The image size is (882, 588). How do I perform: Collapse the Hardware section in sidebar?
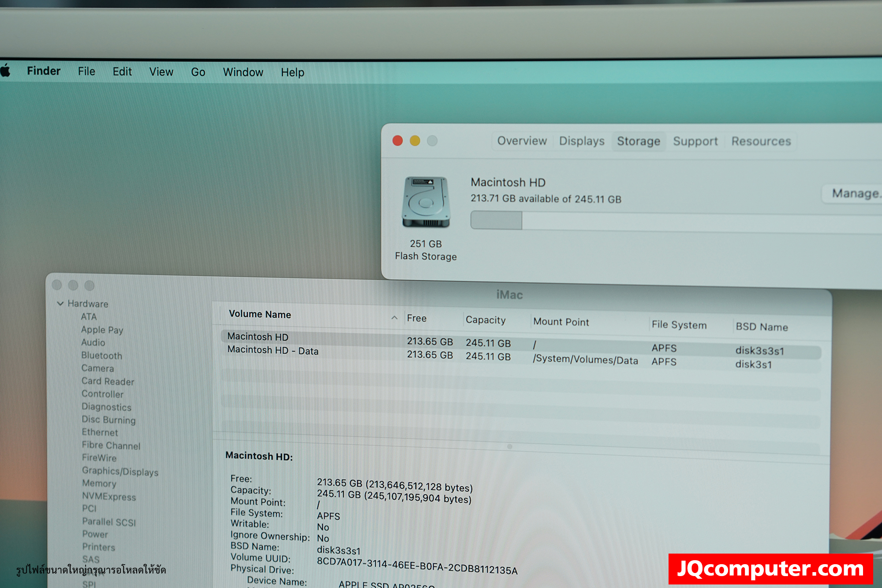point(60,303)
